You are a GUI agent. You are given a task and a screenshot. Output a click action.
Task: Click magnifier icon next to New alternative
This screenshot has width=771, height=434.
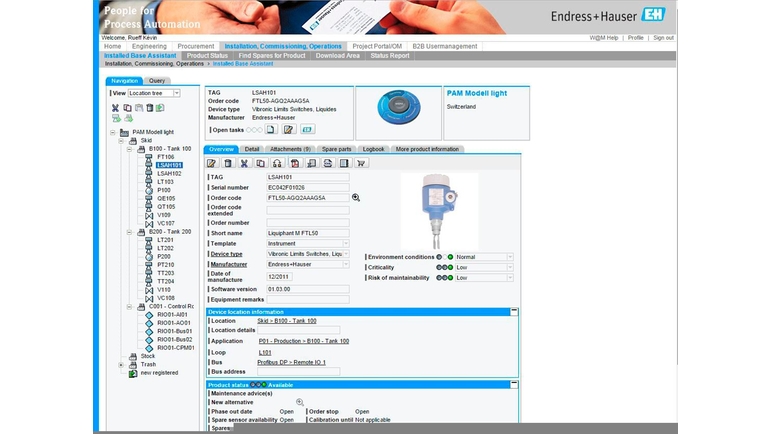click(x=299, y=402)
